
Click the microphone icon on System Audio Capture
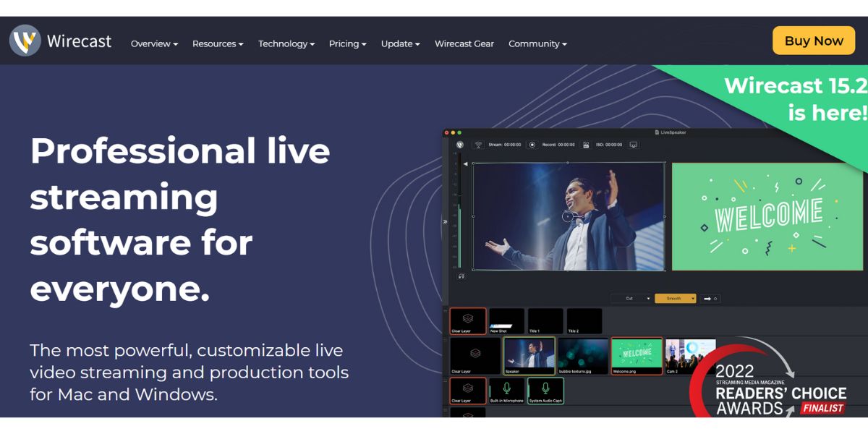pos(545,388)
